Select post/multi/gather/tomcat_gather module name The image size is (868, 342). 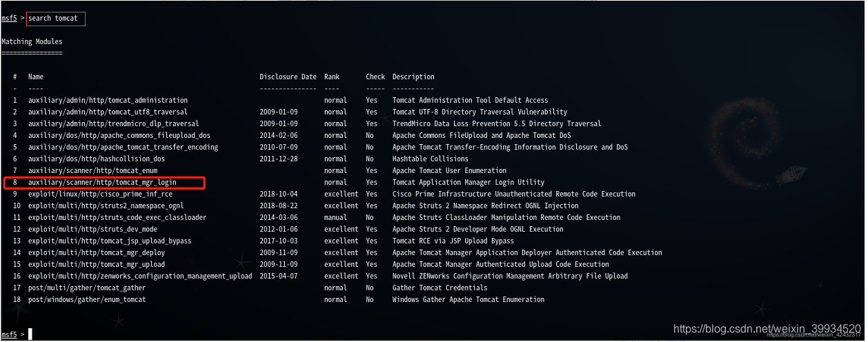coord(87,288)
